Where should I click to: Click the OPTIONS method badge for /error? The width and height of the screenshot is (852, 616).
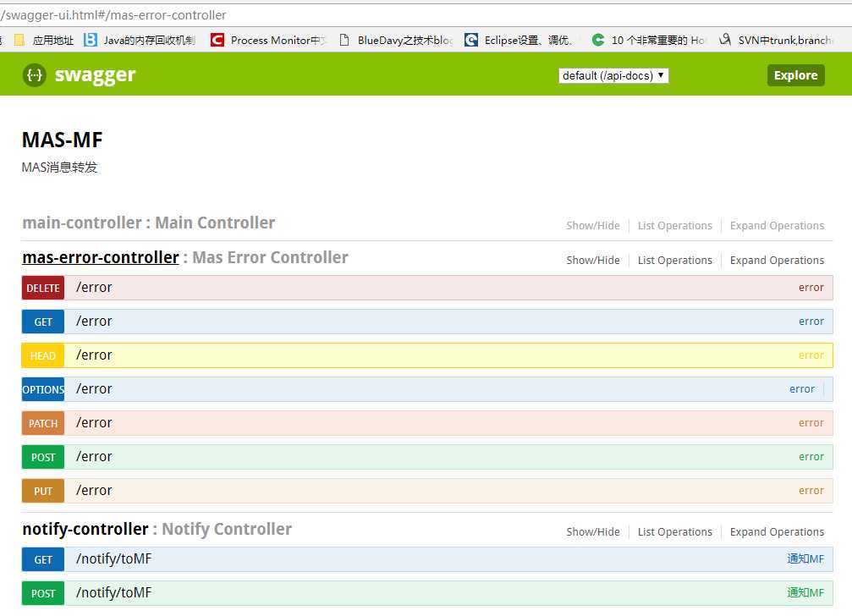pos(43,389)
